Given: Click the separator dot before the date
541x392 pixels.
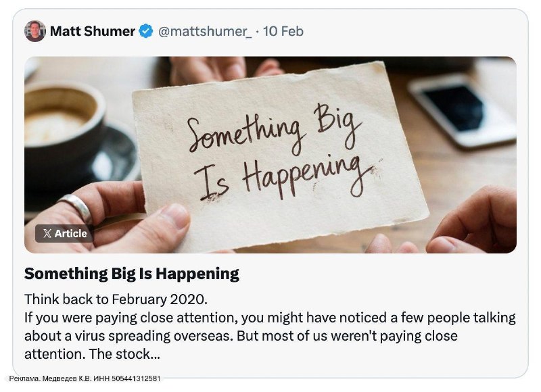Looking at the screenshot, I should click(x=258, y=31).
